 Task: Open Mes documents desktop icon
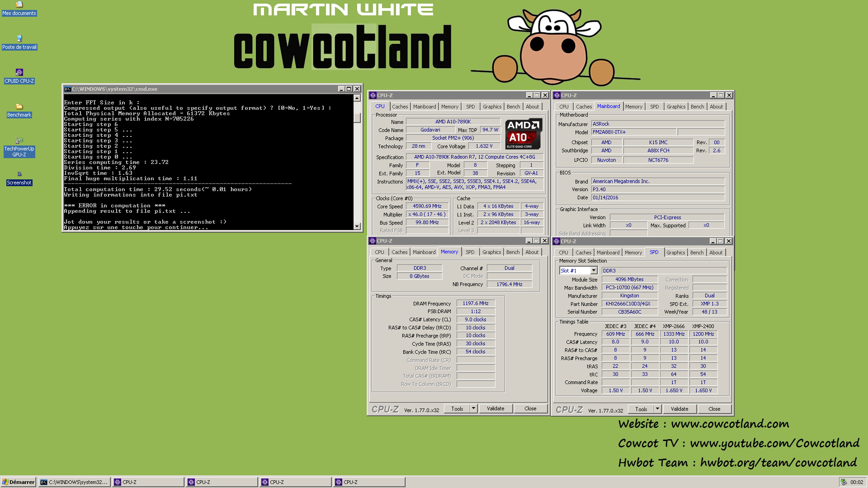(x=19, y=9)
